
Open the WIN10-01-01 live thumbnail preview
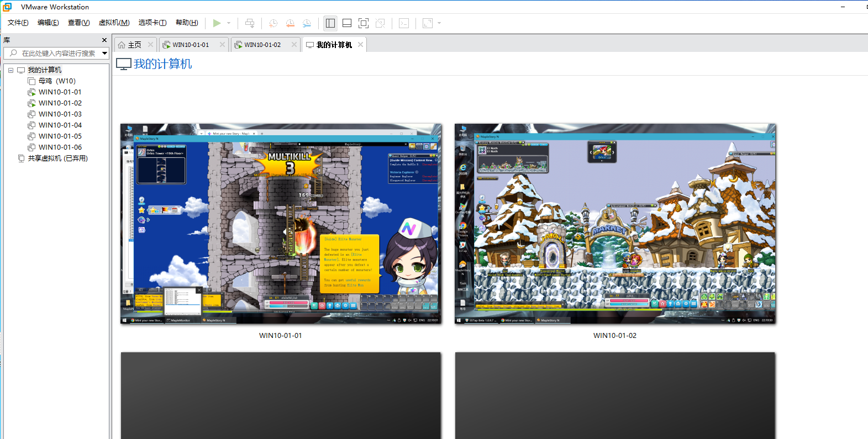tap(281, 224)
